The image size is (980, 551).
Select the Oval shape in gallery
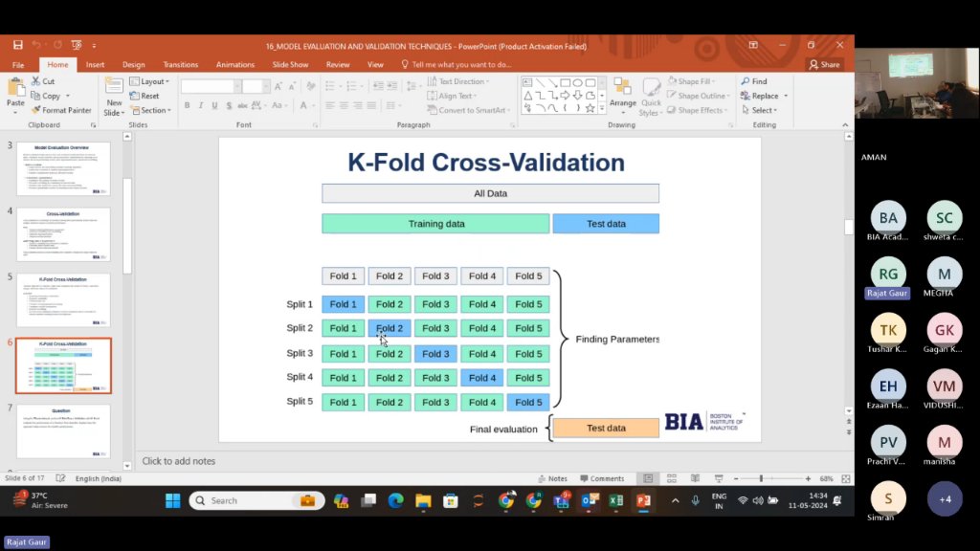(x=577, y=82)
